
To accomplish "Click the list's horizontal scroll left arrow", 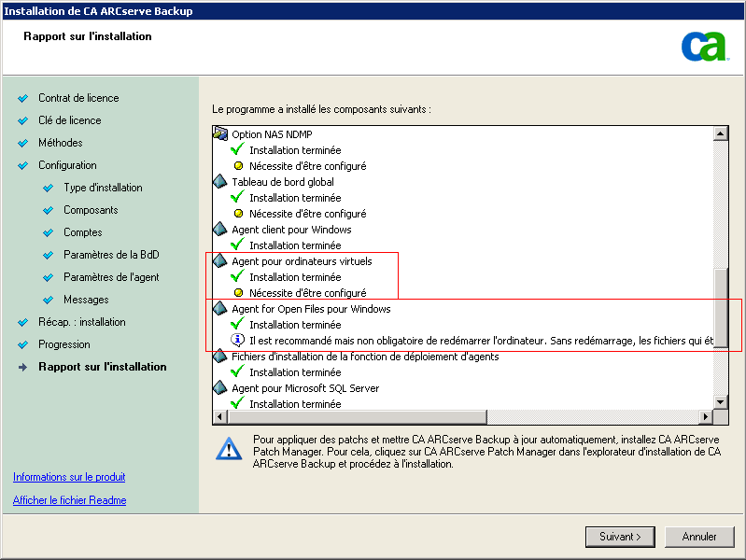I will click(x=219, y=417).
